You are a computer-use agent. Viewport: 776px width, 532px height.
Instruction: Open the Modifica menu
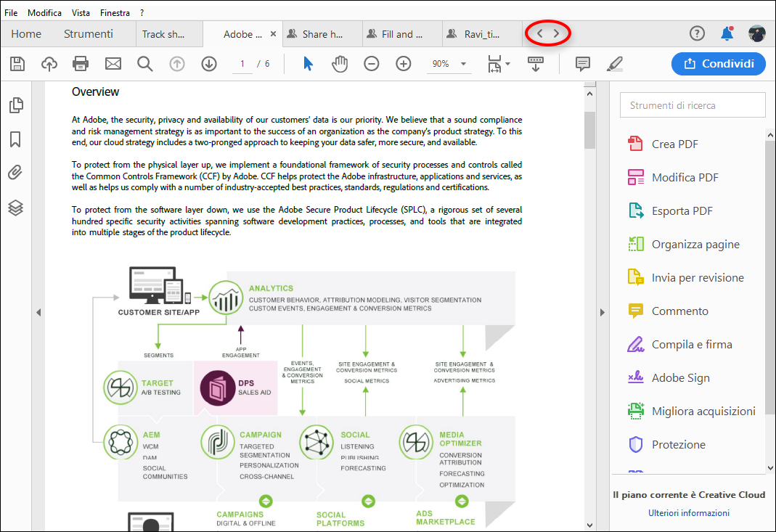pos(44,13)
